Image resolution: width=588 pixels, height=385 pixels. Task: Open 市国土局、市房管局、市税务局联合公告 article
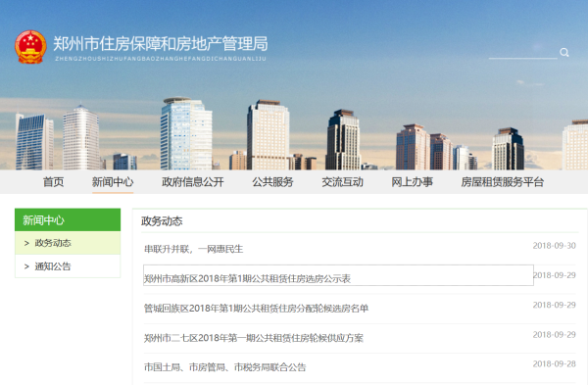[225, 367]
